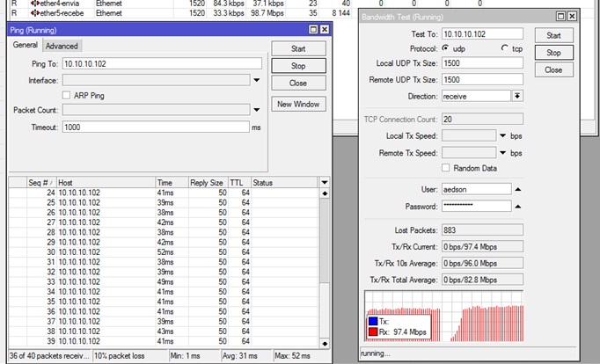Expand the Interface dropdown arrow
600x364 pixels.
(x=257, y=80)
